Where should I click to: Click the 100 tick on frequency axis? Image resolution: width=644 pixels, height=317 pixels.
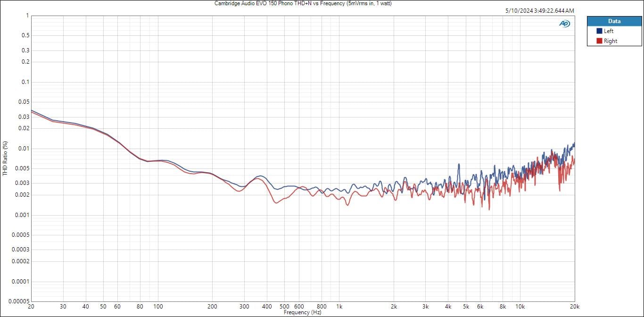[158, 307]
